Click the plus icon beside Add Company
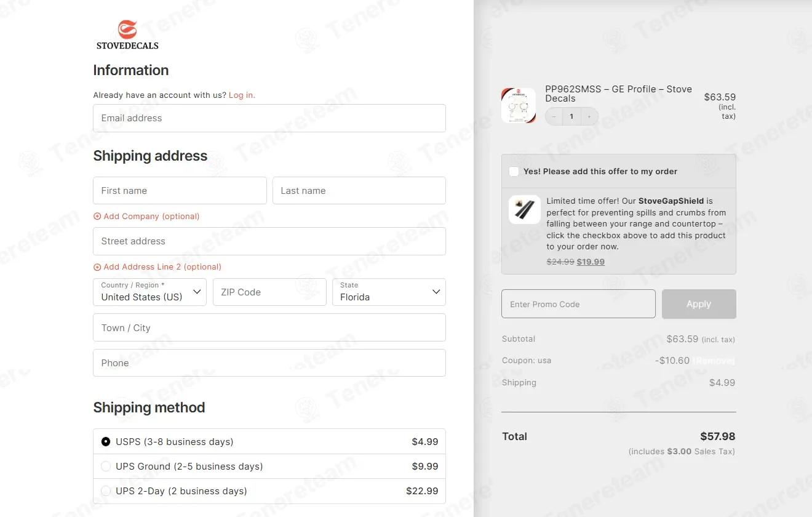This screenshot has height=517, width=812. 97,217
